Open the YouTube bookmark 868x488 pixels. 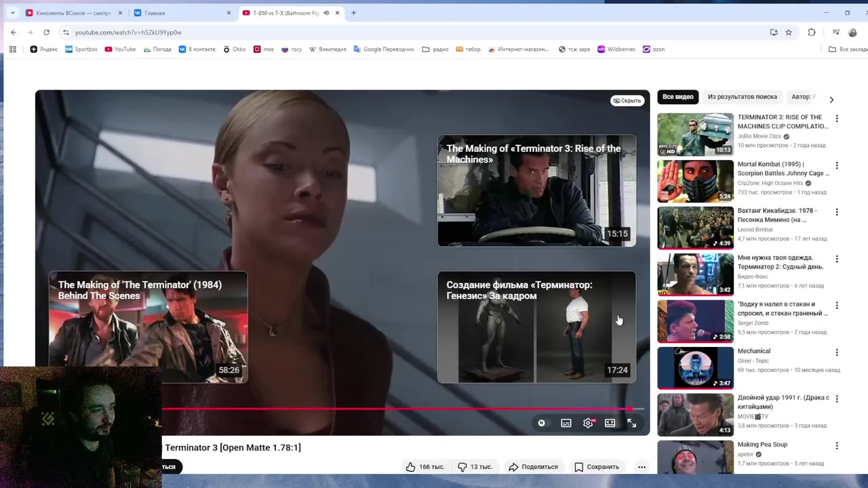coord(120,49)
